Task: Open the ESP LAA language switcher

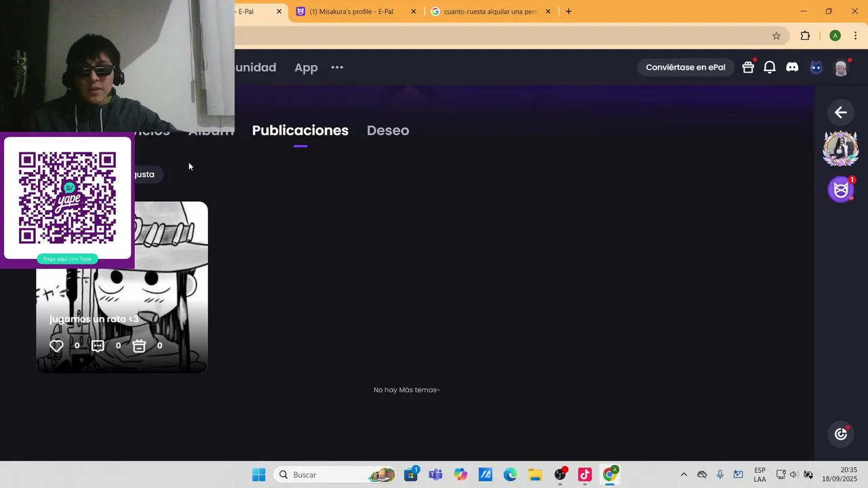Action: point(760,474)
